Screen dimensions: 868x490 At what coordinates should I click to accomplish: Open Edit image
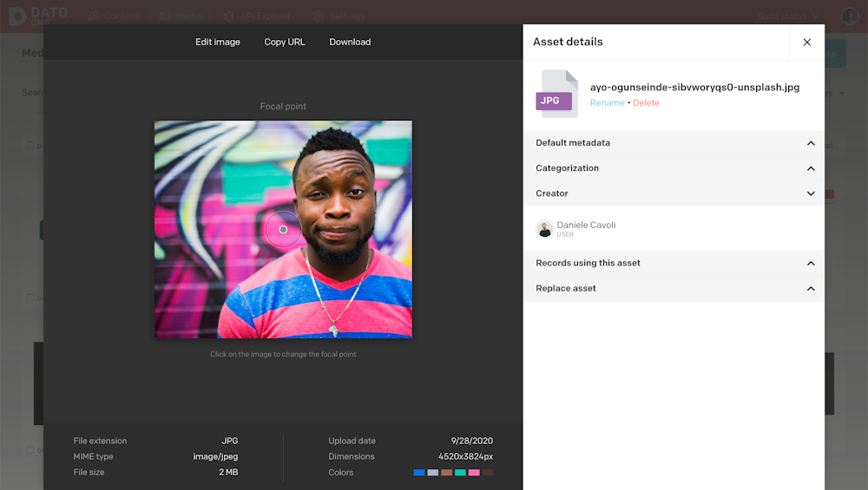tap(218, 42)
